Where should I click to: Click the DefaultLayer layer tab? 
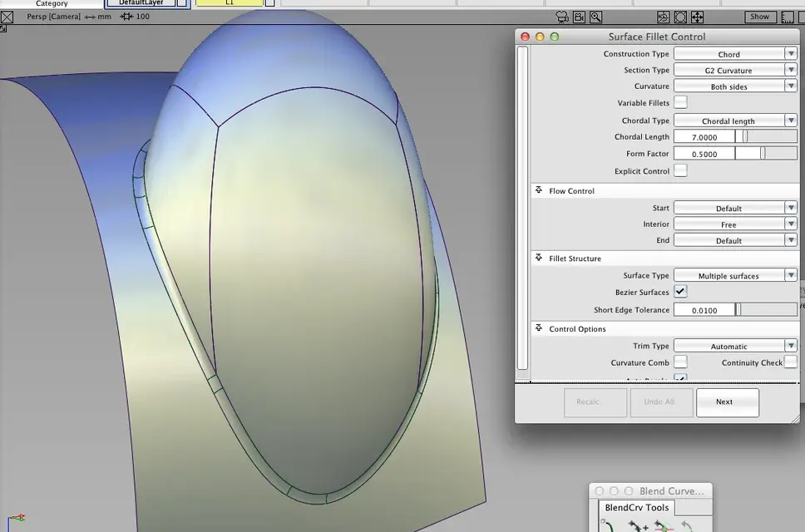click(141, 3)
